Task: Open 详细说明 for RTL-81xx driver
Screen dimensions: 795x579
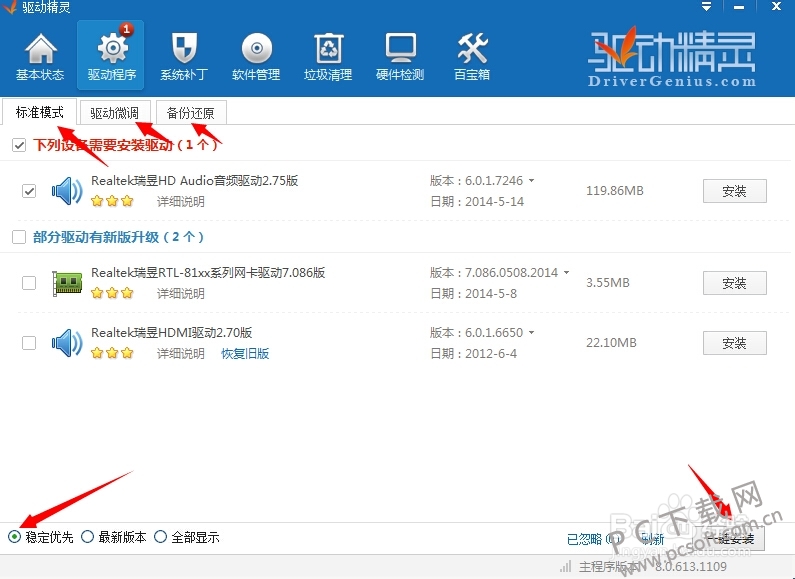Action: [x=180, y=294]
